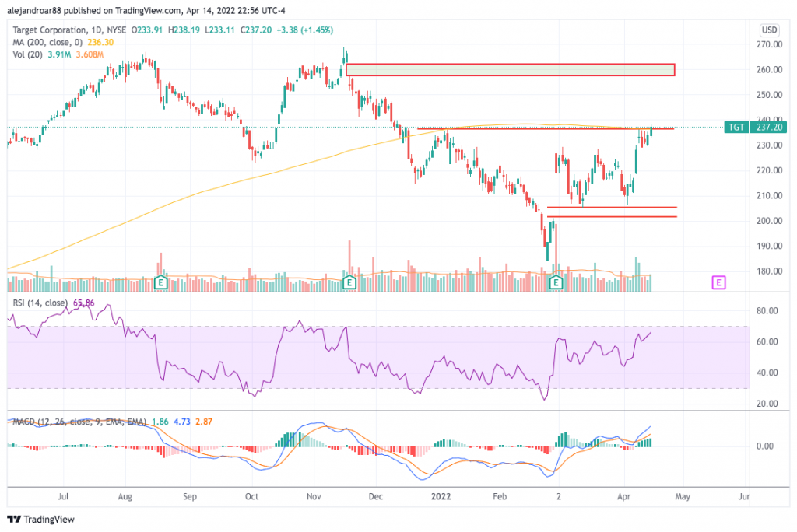Click the TGT symbol tag on the price axis
Screen dimensions: 797x532
736,127
